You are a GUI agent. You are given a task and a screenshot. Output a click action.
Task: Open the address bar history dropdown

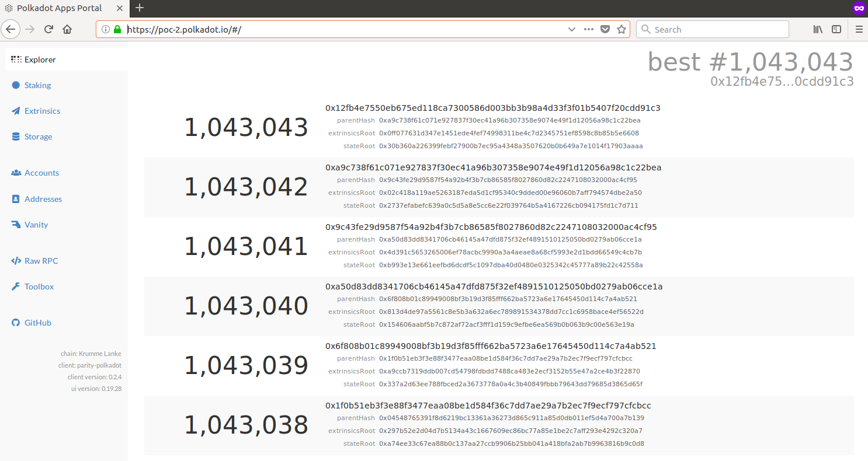tap(572, 29)
